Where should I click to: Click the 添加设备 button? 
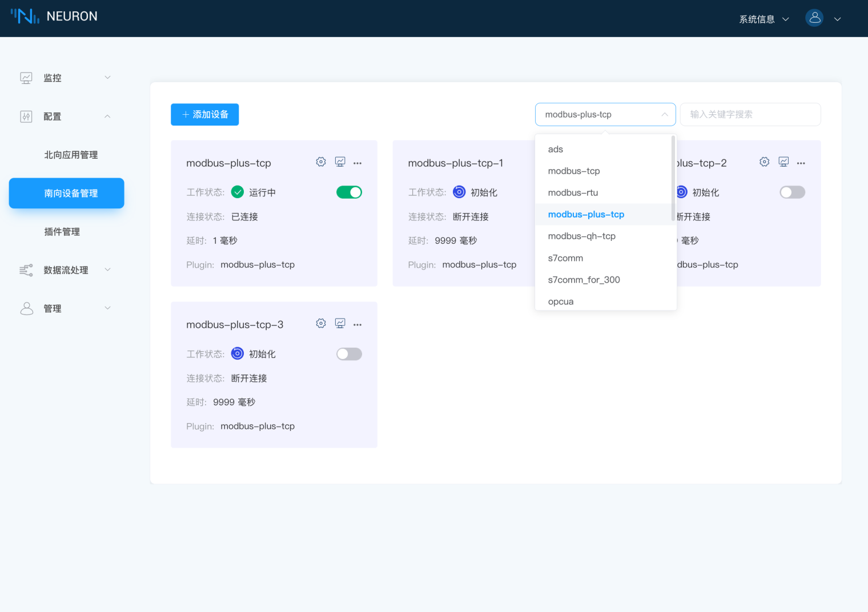coord(204,114)
